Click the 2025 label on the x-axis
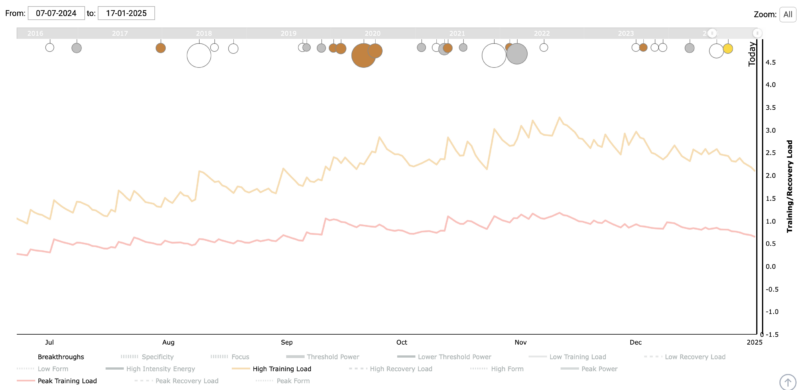Image resolution: width=800 pixels, height=390 pixels. (x=755, y=342)
